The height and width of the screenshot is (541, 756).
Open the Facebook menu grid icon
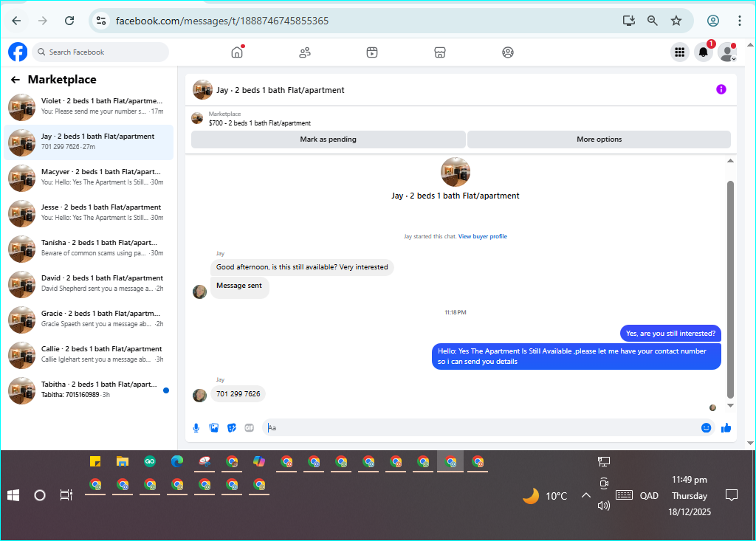tap(680, 52)
